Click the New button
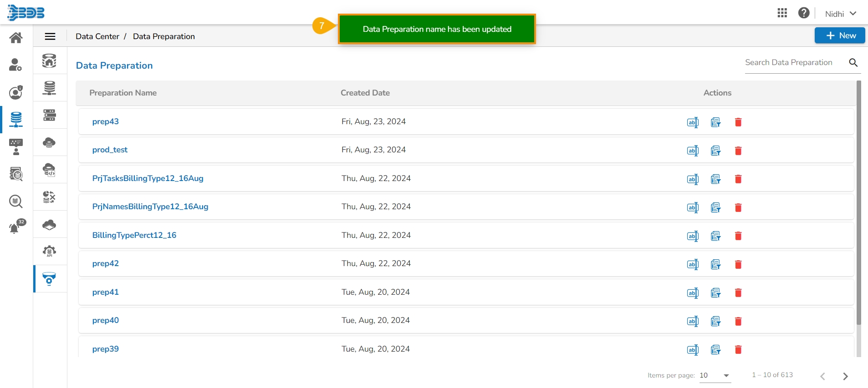The width and height of the screenshot is (868, 388). [839, 35]
